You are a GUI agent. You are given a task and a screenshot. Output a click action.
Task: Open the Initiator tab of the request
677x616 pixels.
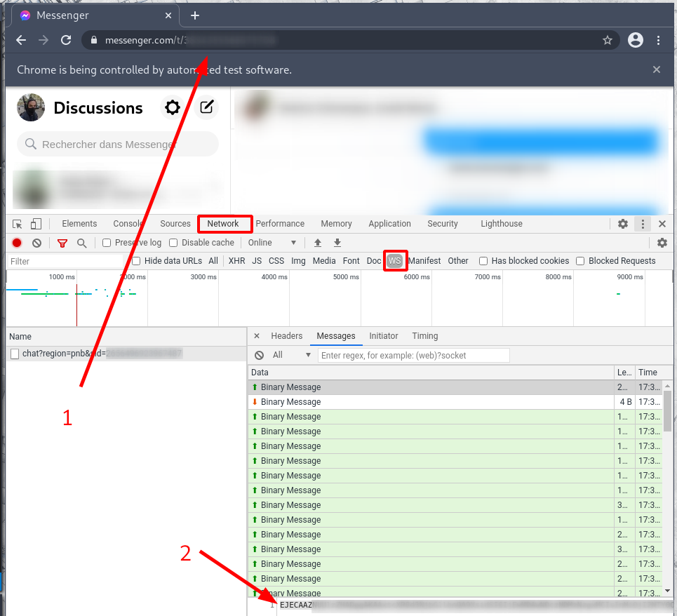(x=384, y=336)
